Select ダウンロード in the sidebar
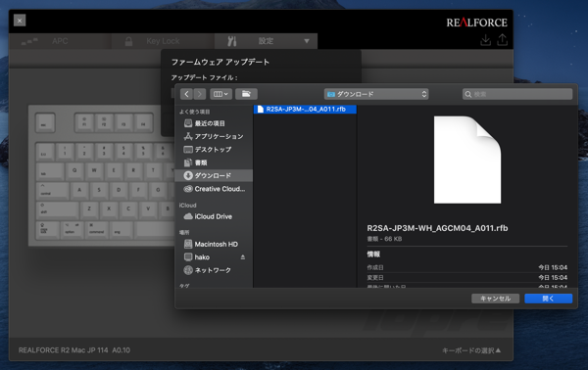The image size is (588, 370). click(x=214, y=175)
